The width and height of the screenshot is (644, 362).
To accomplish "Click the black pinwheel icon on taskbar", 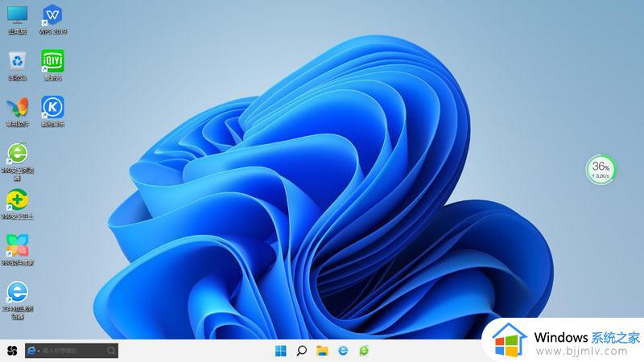I will click(x=12, y=351).
